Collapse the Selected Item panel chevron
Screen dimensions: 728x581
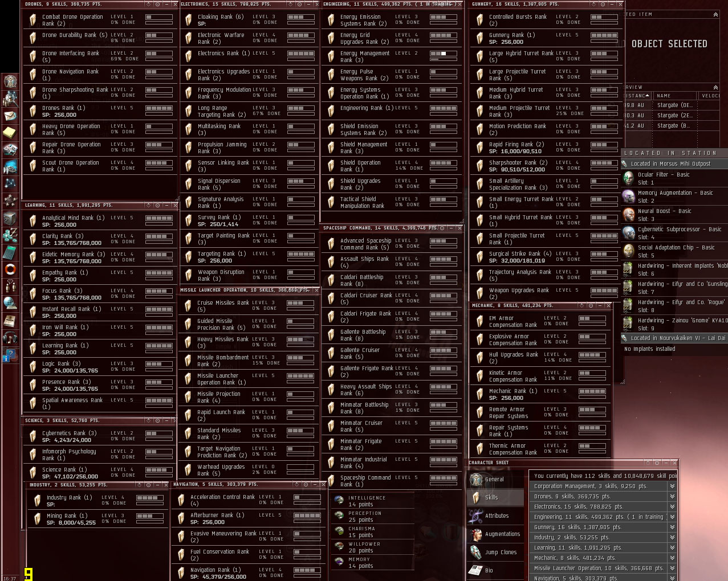point(715,14)
